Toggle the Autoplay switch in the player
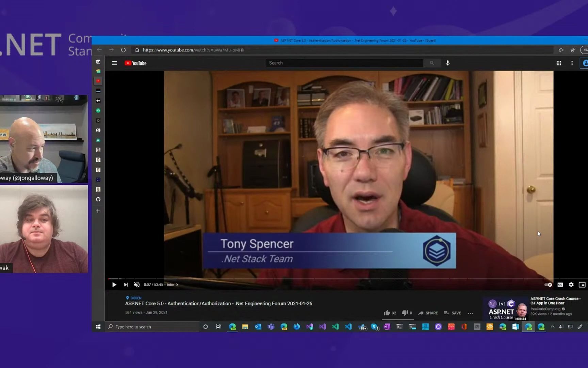The width and height of the screenshot is (588, 368). click(x=548, y=285)
